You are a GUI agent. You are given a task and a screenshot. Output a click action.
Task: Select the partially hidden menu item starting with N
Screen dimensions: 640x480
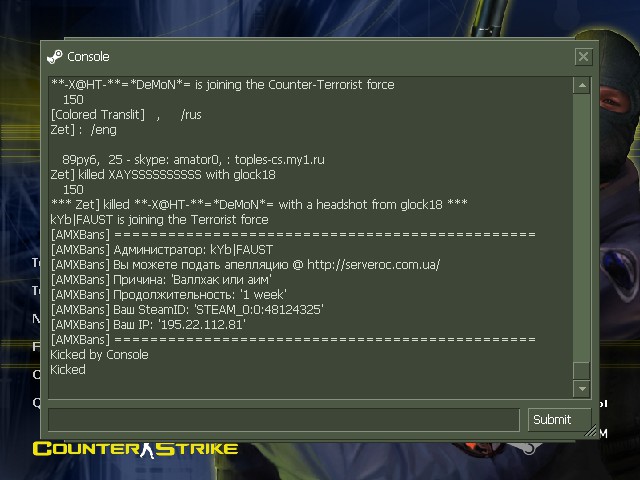click(36, 318)
